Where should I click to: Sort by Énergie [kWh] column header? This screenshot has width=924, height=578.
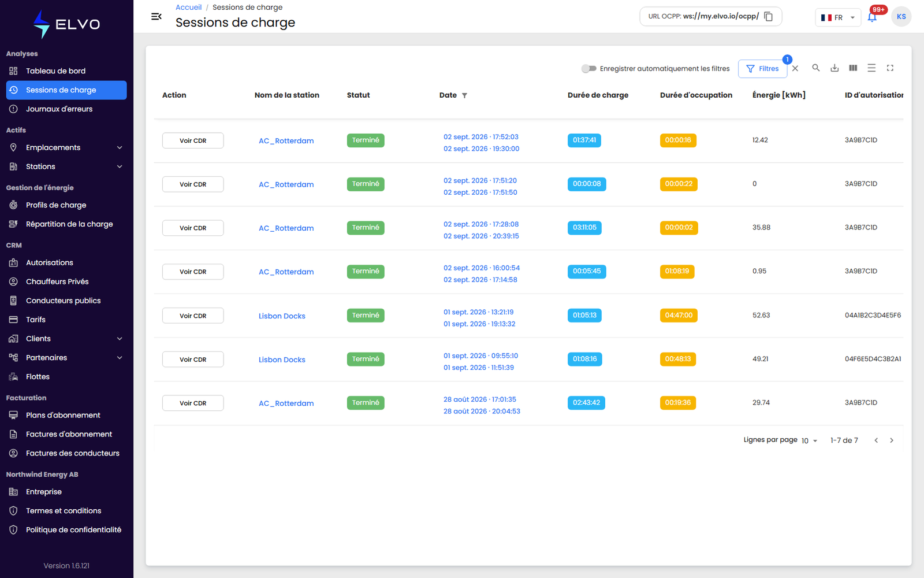tap(778, 95)
